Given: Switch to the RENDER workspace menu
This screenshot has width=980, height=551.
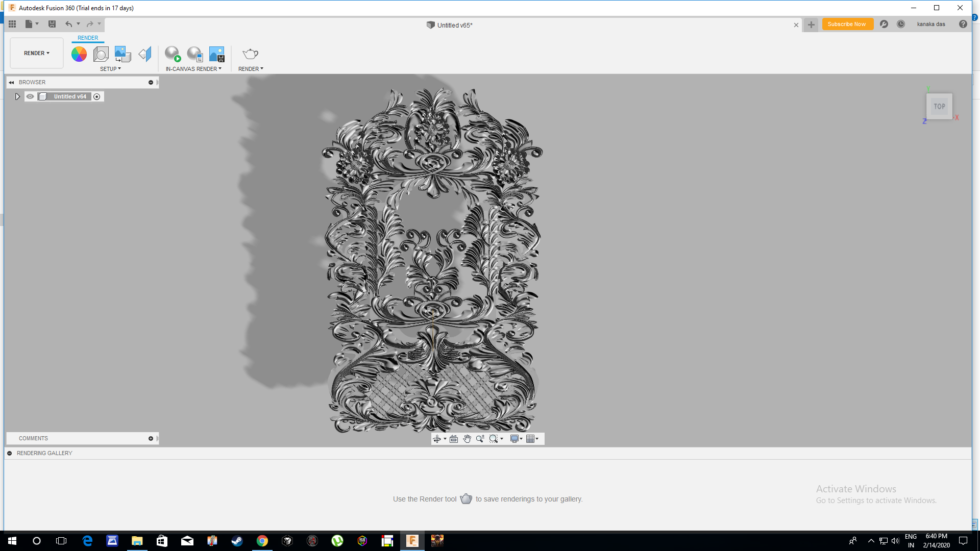Looking at the screenshot, I should pyautogui.click(x=36, y=53).
